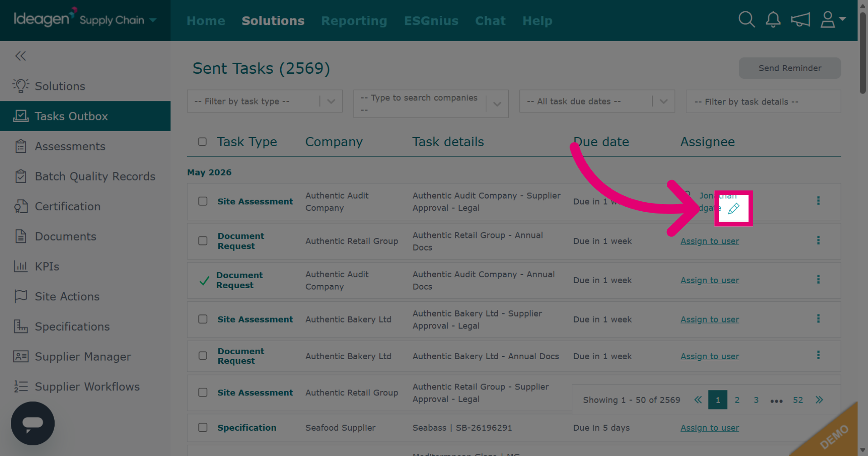The width and height of the screenshot is (868, 456).
Task: Open the company search dropdown
Action: point(431,104)
